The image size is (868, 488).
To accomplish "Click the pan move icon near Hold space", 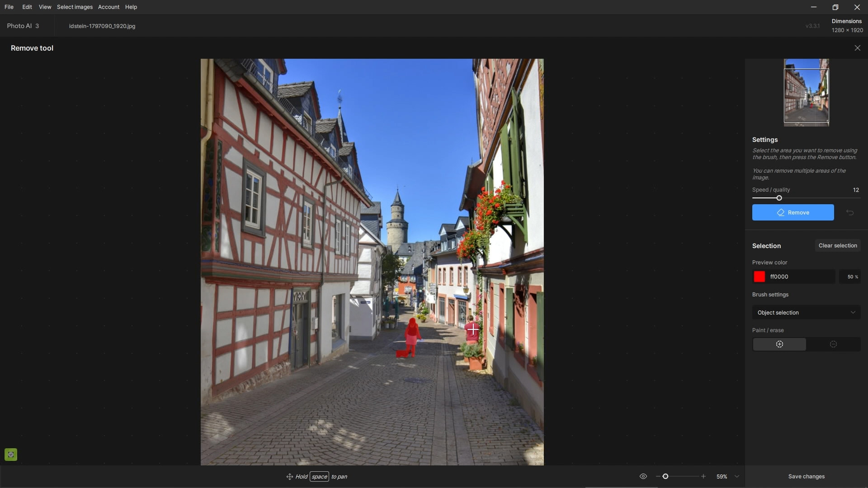I will (x=289, y=477).
